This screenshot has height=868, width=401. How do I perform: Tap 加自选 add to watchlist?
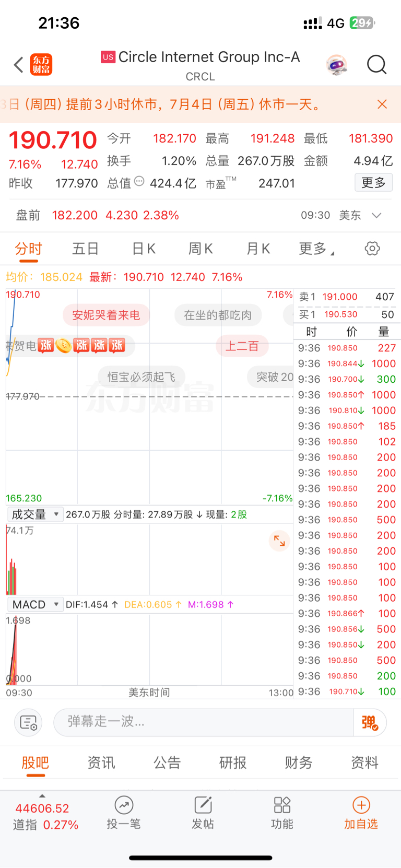361,813
